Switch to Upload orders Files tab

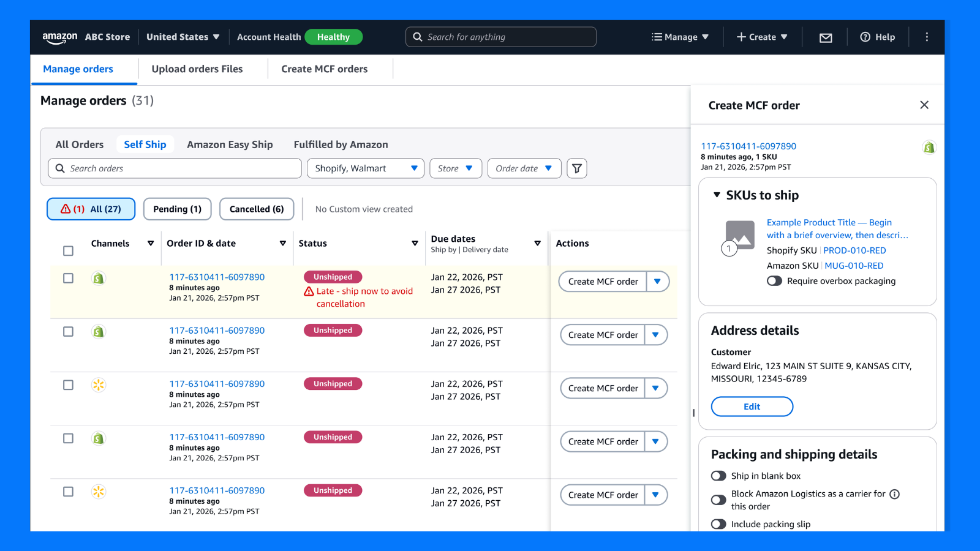coord(197,69)
